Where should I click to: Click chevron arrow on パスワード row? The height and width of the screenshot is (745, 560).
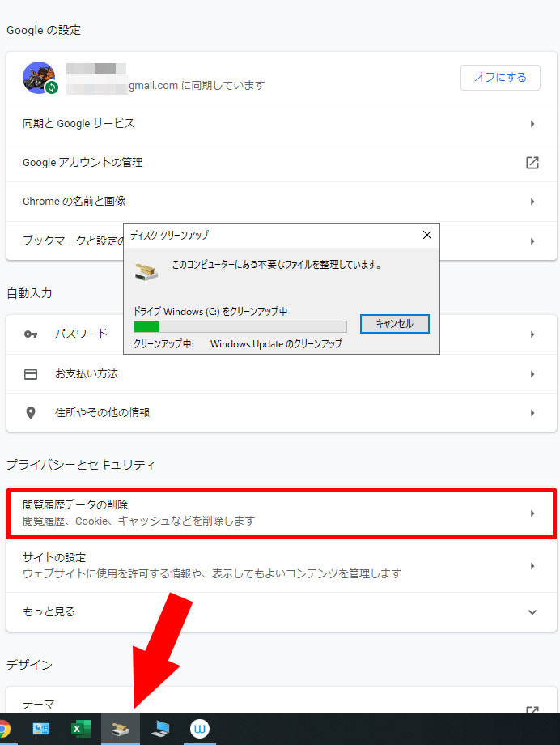[x=532, y=334]
